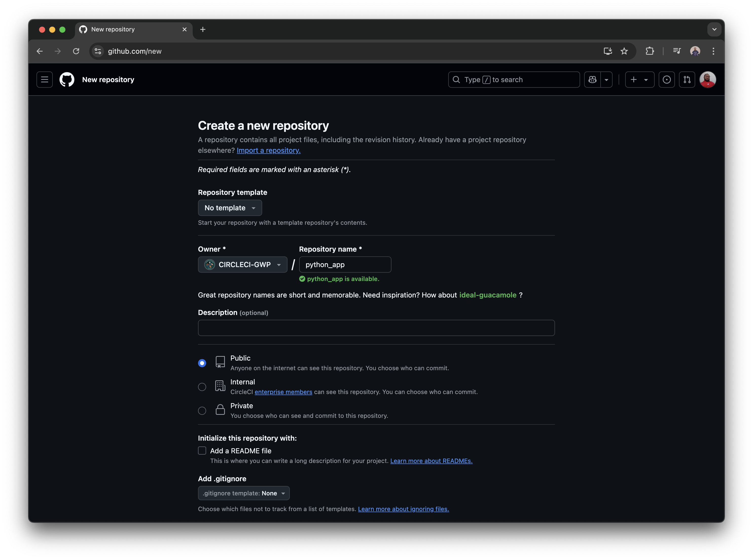This screenshot has height=560, width=753.
Task: Open the Chrome three-dot menu
Action: point(713,51)
